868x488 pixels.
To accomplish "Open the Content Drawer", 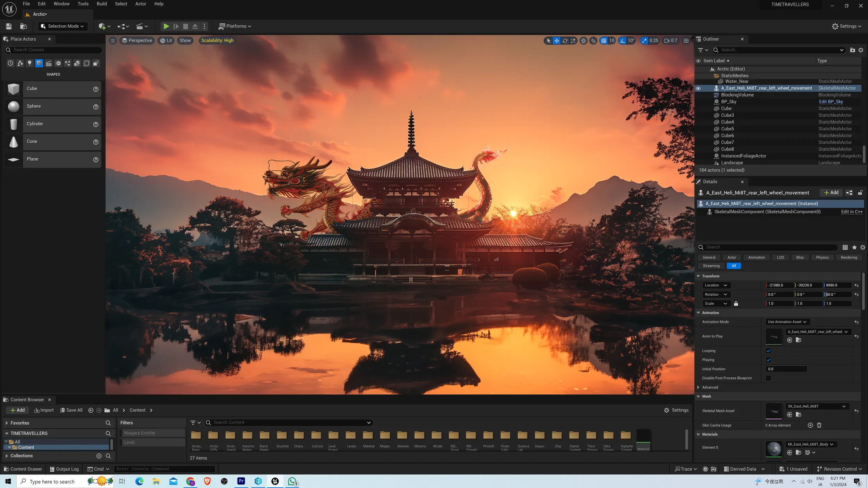I will pyautogui.click(x=23, y=469).
